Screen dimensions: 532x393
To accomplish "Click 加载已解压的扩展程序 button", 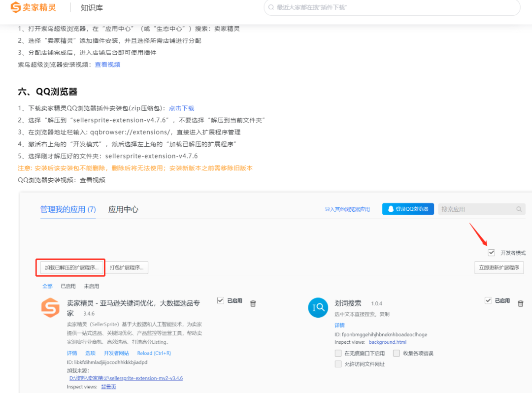I will point(71,267).
